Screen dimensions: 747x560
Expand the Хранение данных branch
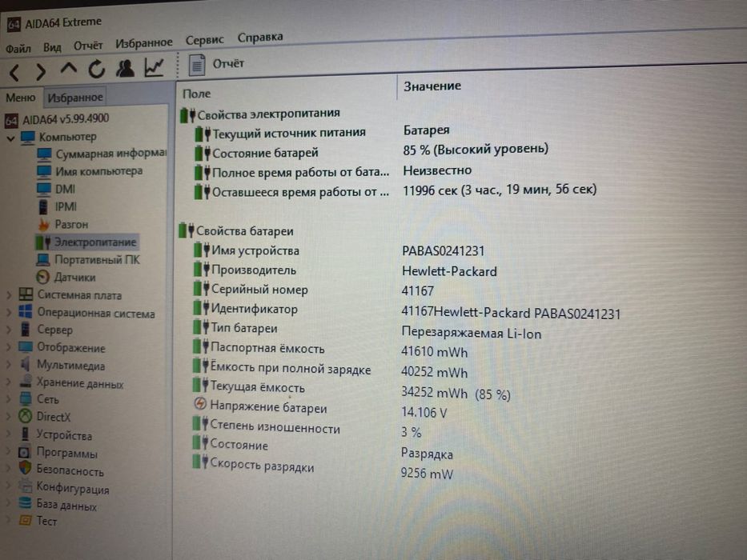tap(9, 382)
